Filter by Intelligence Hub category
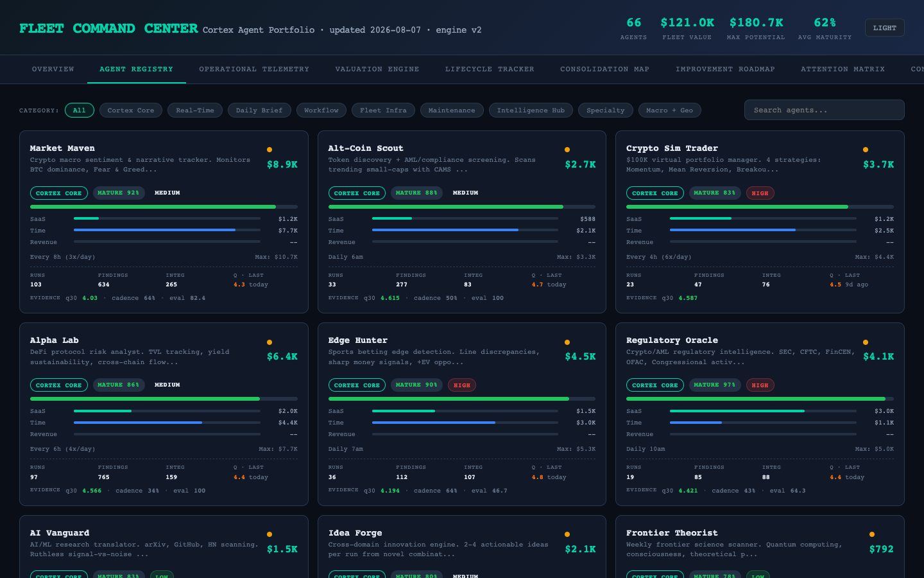The width and height of the screenshot is (924, 578). point(531,110)
